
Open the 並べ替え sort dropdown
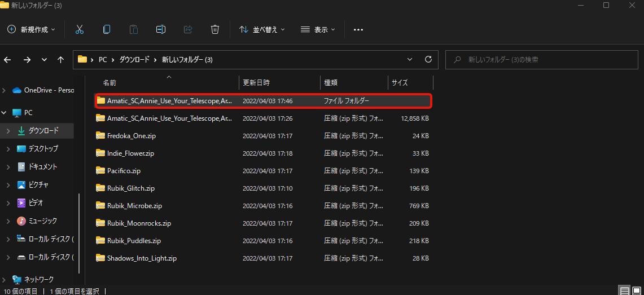pyautogui.click(x=262, y=29)
